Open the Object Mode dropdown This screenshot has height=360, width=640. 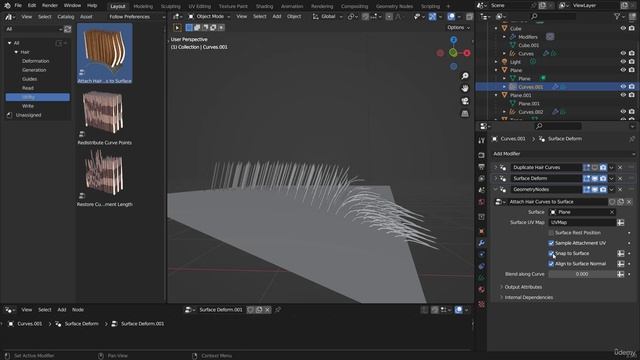209,17
